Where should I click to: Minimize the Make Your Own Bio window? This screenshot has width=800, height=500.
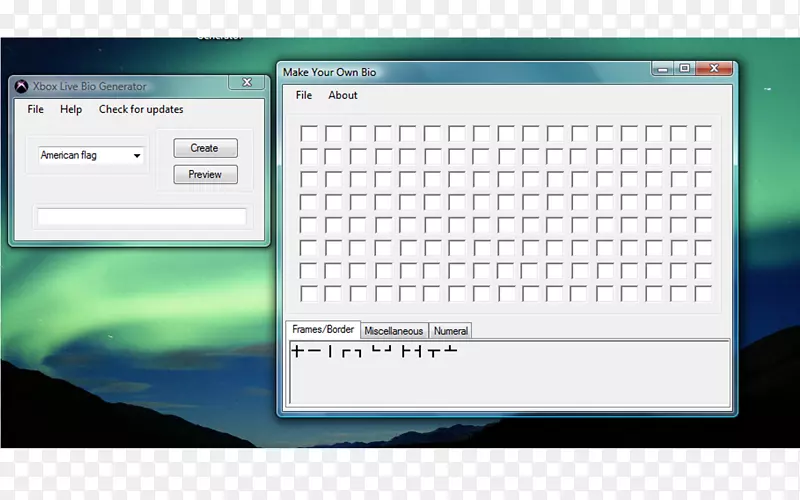click(663, 68)
